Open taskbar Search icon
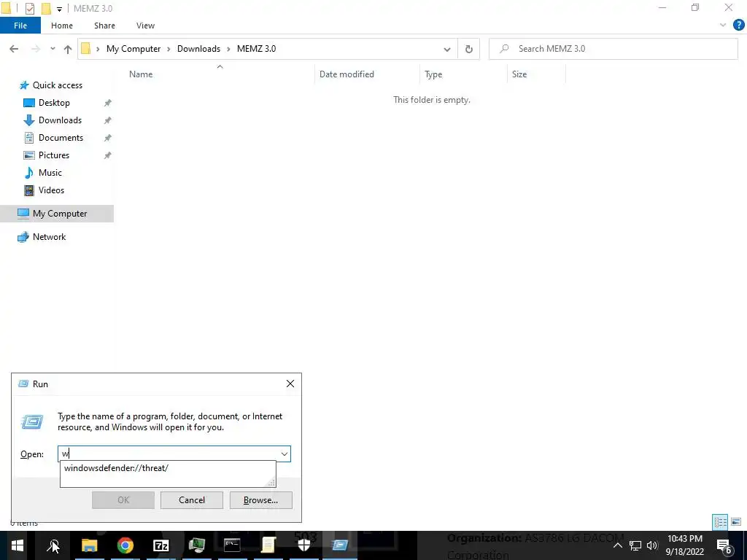 click(53, 545)
